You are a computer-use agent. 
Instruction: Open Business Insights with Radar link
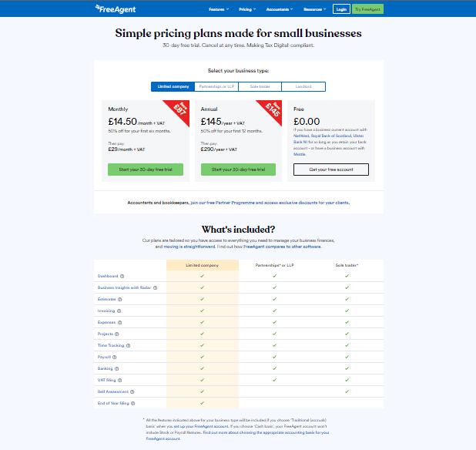click(x=124, y=287)
